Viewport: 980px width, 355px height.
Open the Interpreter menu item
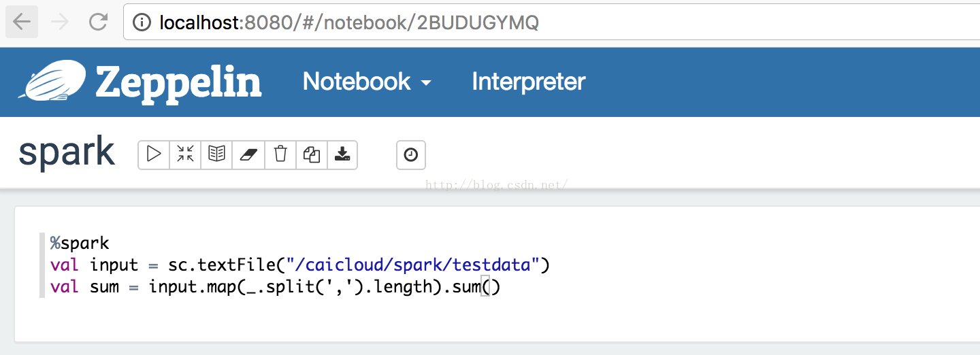pyautogui.click(x=528, y=82)
